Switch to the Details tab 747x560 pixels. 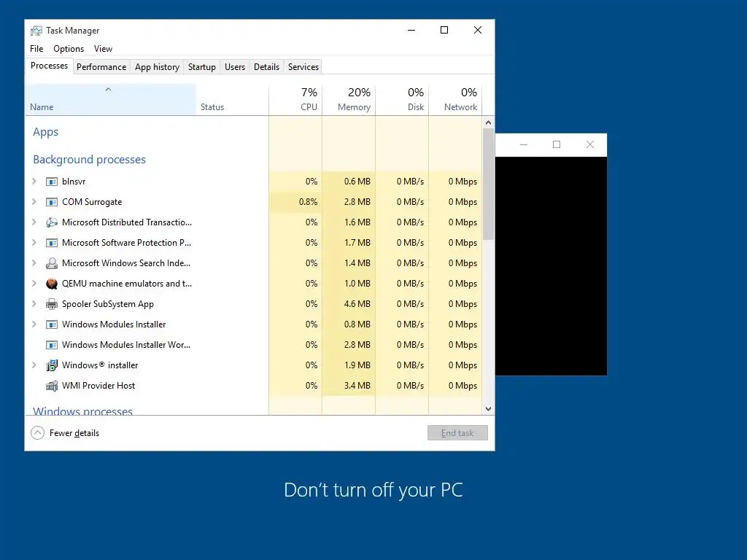click(266, 67)
